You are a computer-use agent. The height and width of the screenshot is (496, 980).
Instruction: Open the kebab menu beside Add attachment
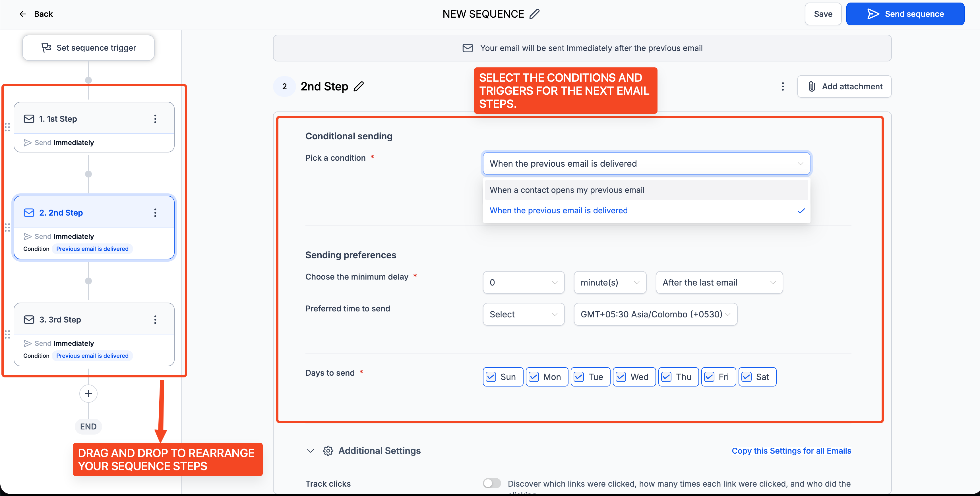point(783,87)
